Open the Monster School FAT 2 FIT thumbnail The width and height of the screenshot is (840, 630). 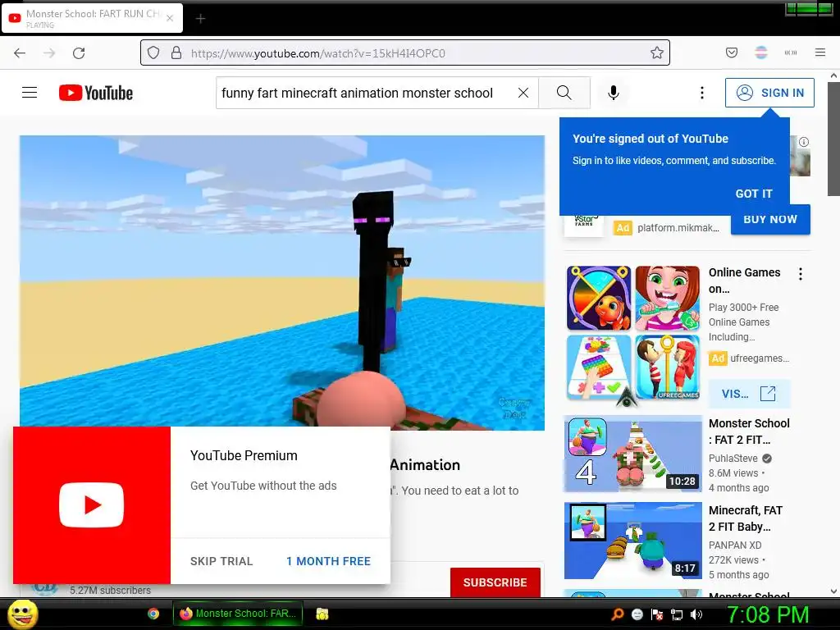click(x=633, y=454)
